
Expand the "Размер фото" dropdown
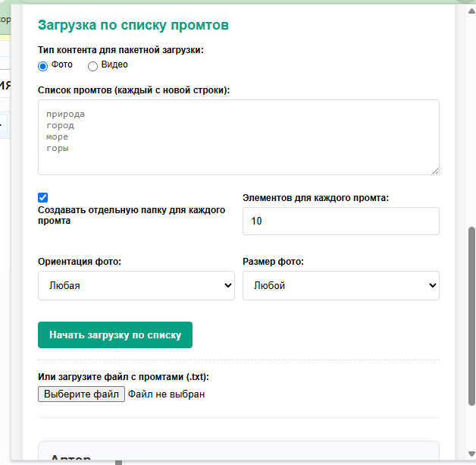340,286
